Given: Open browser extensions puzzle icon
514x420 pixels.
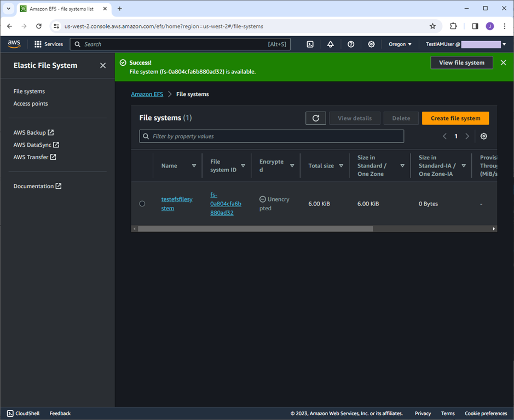Looking at the screenshot, I should pos(453,26).
